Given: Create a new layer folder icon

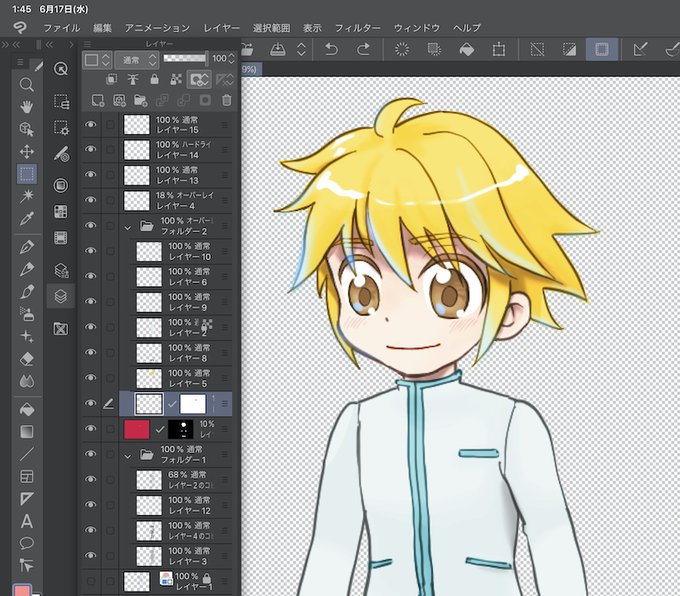Looking at the screenshot, I should coord(141,100).
